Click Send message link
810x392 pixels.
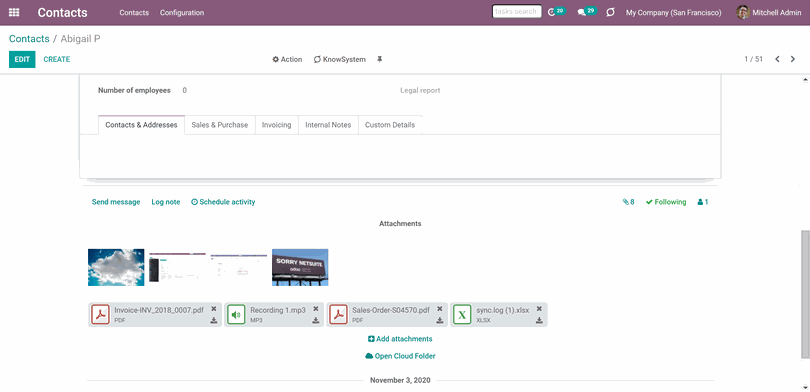coord(116,202)
